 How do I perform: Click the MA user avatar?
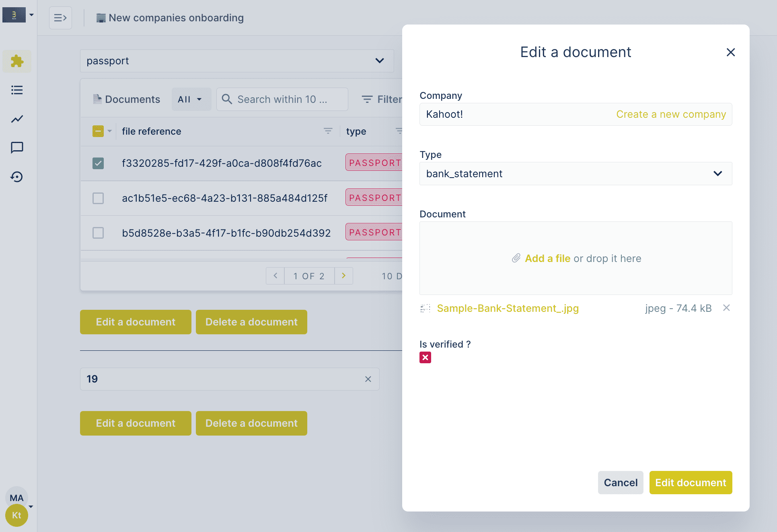(x=16, y=498)
